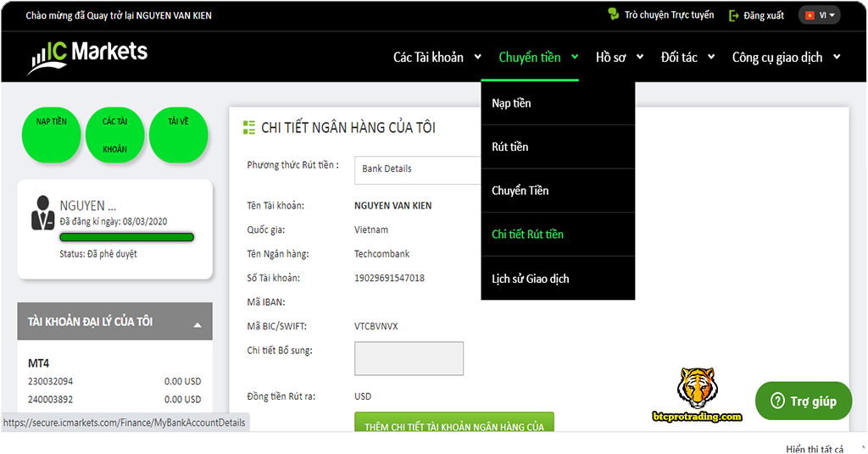Click the Vietnam country value

371,230
